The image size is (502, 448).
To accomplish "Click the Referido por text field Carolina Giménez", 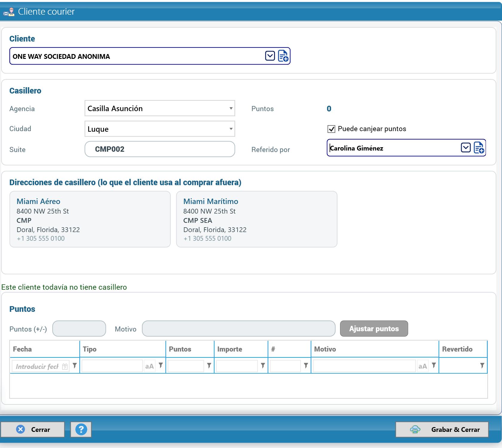I will pos(394,148).
